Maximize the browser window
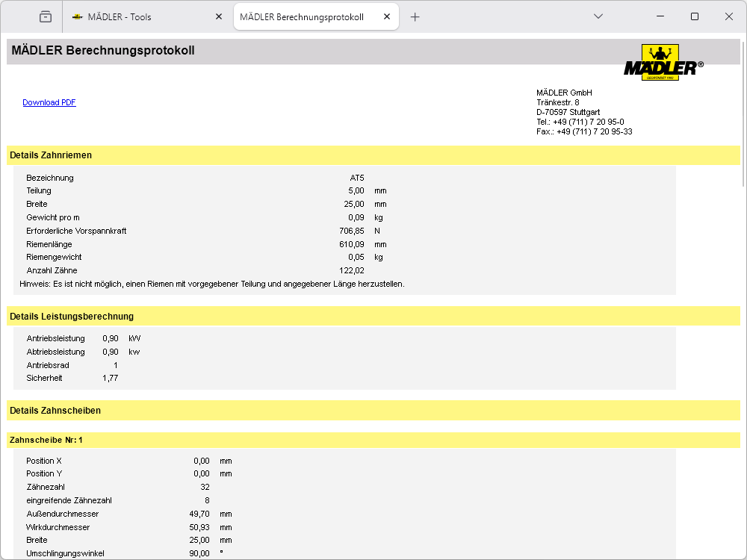 [x=695, y=16]
